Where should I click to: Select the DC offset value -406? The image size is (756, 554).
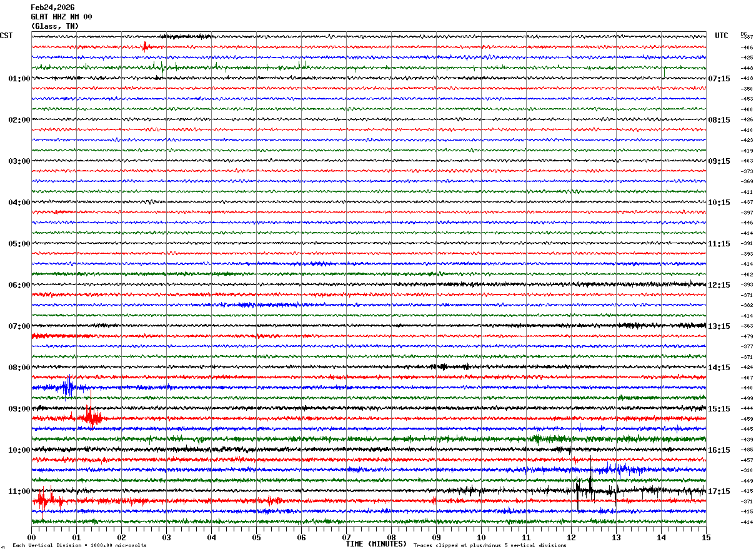(747, 48)
